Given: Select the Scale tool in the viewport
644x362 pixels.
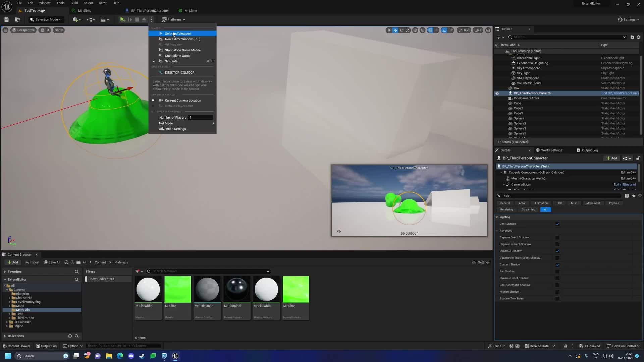Looking at the screenshot, I should 408,30.
